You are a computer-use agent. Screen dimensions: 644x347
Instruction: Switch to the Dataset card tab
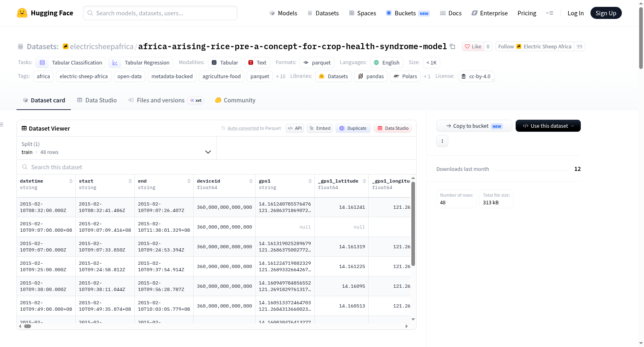[x=44, y=100]
